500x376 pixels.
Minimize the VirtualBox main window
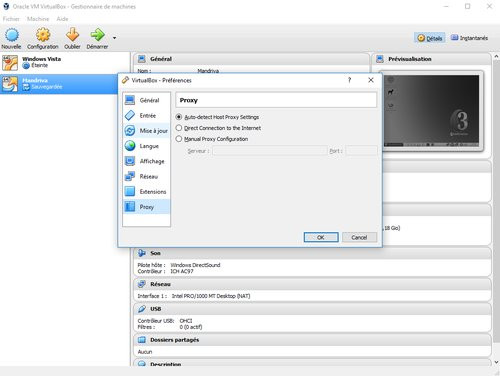446,6
